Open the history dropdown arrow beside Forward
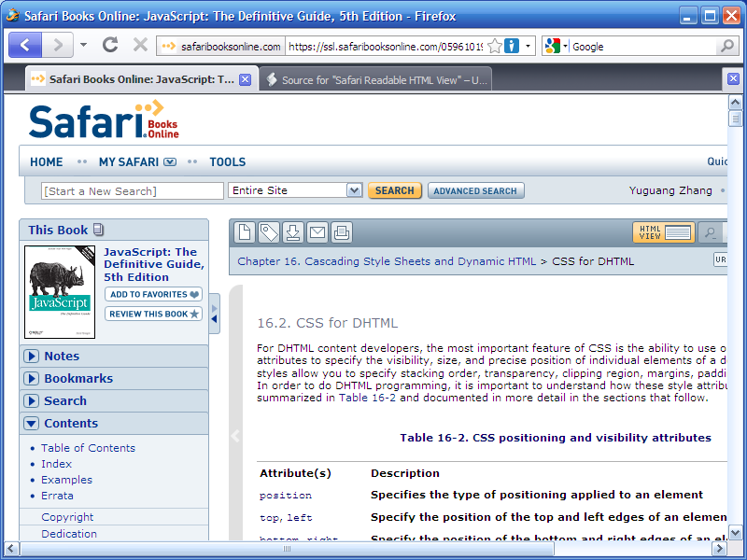Image resolution: width=747 pixels, height=560 pixels. [x=83, y=45]
